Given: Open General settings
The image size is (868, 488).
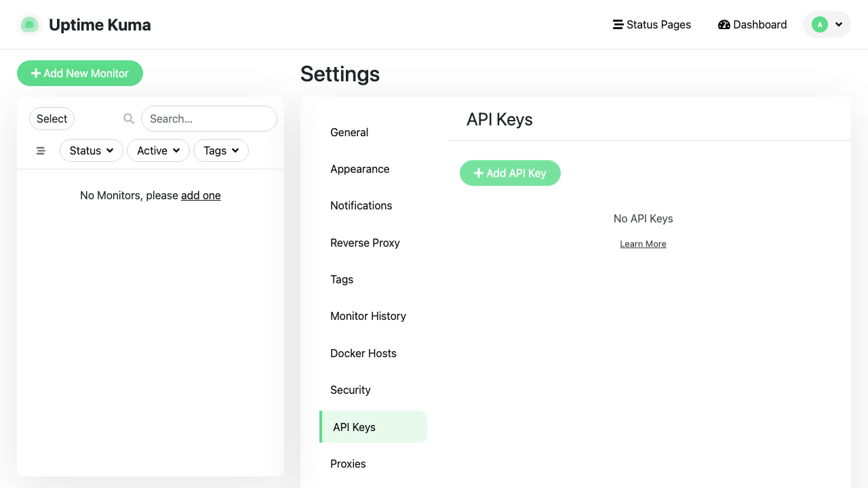Looking at the screenshot, I should click(x=373, y=132).
